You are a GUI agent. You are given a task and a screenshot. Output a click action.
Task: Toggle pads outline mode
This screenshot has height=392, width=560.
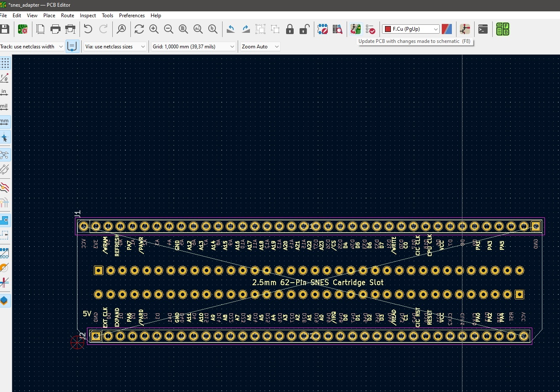[x=5, y=252]
